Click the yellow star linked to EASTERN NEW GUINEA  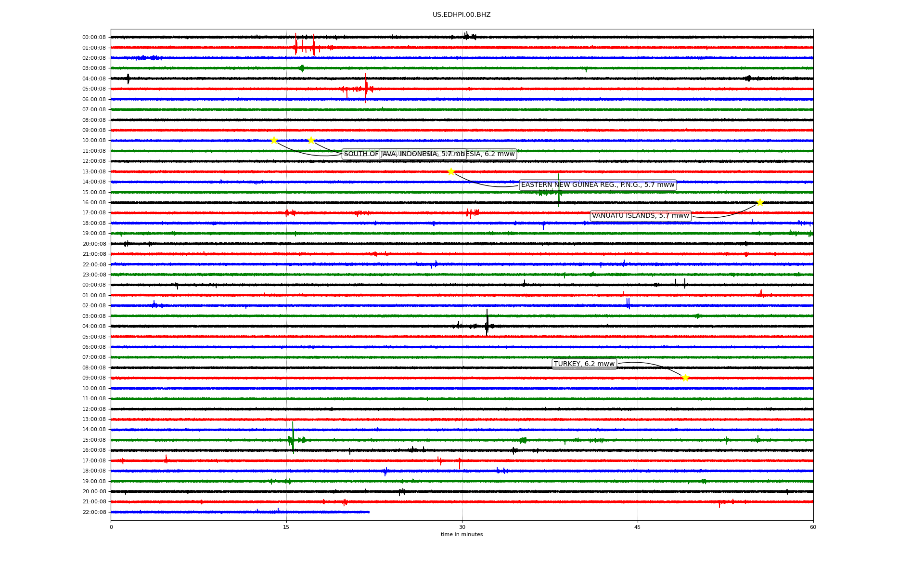[451, 171]
